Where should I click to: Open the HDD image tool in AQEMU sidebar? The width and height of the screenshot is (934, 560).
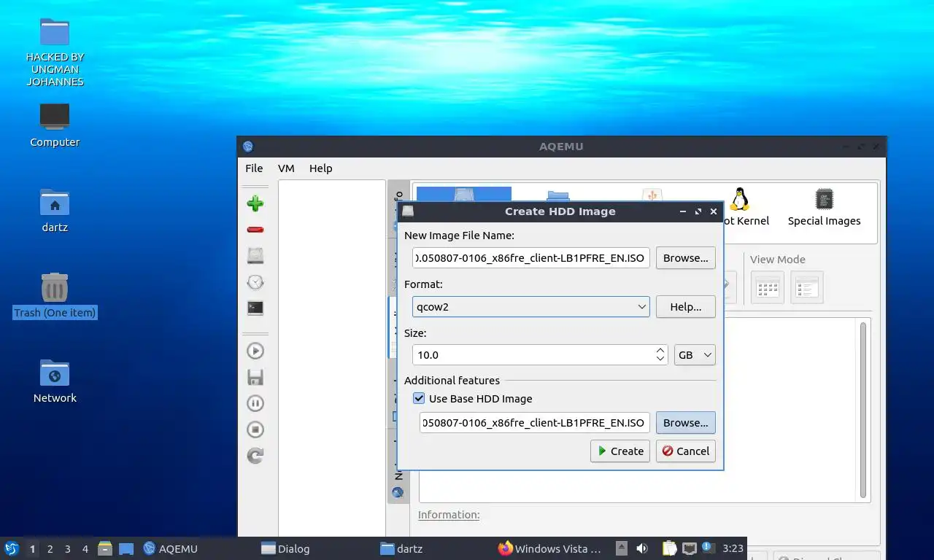point(255,255)
